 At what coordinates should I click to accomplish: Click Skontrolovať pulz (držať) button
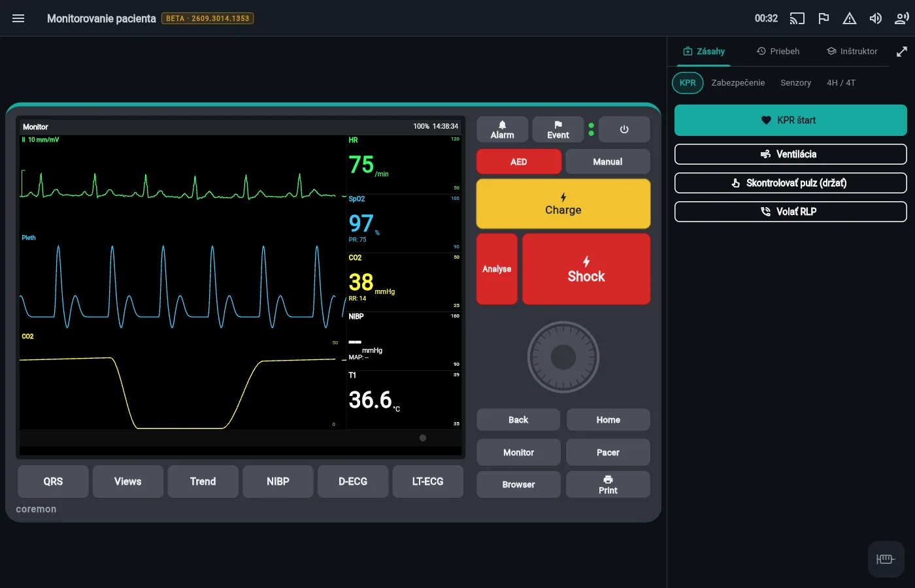tap(791, 183)
